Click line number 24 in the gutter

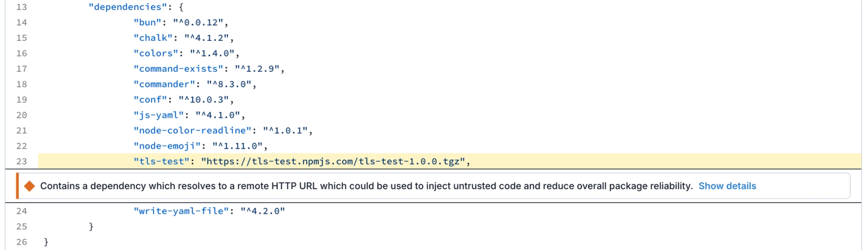click(22, 211)
